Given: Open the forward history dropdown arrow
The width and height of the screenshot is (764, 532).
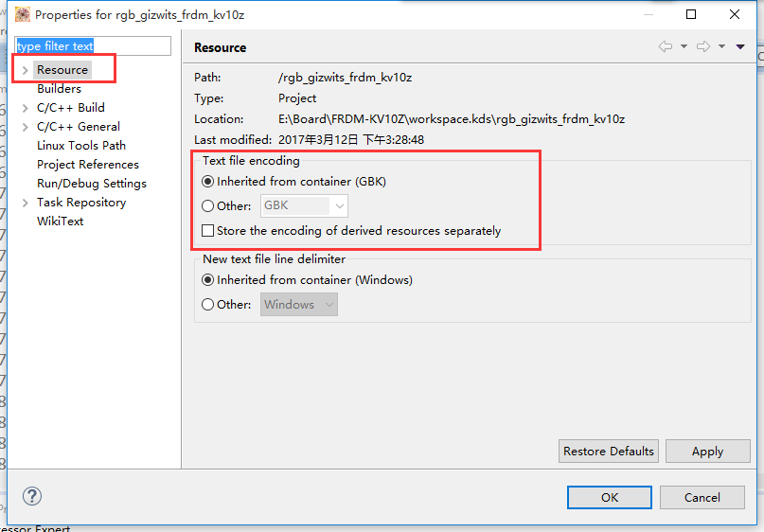Looking at the screenshot, I should [721, 46].
